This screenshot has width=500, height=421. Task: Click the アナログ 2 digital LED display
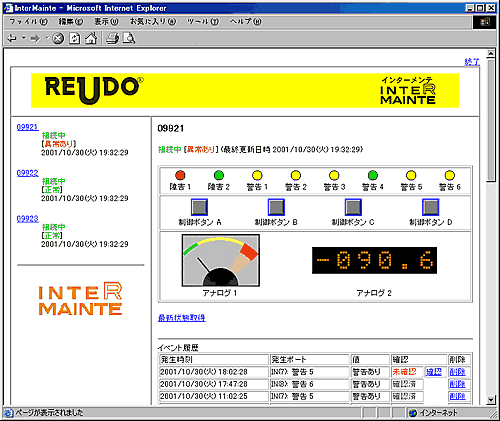pyautogui.click(x=374, y=260)
